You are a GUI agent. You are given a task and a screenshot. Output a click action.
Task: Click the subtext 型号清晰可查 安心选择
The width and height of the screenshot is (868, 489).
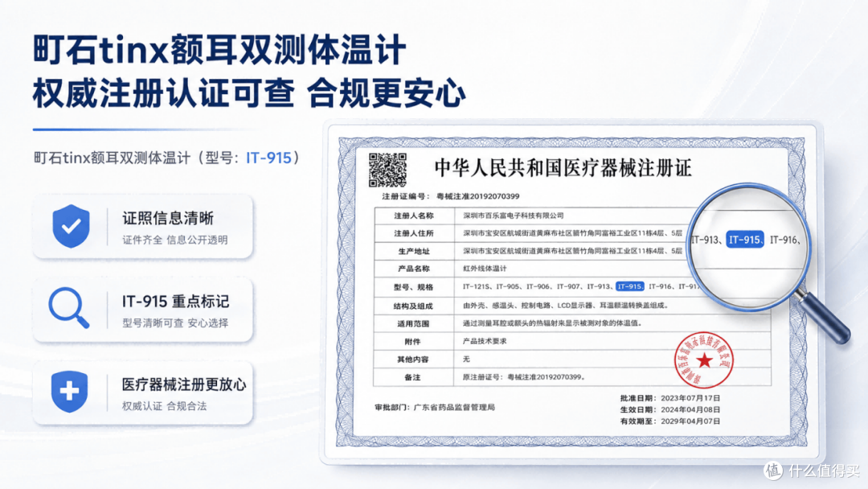click(x=175, y=323)
